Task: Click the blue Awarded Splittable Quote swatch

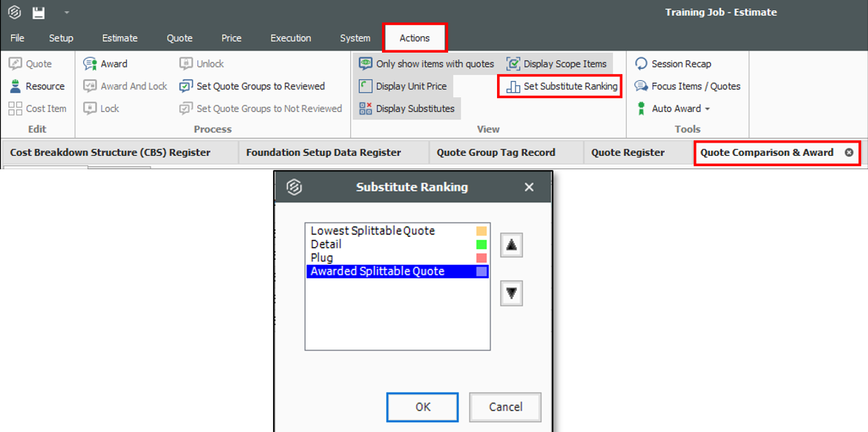Action: click(x=481, y=272)
